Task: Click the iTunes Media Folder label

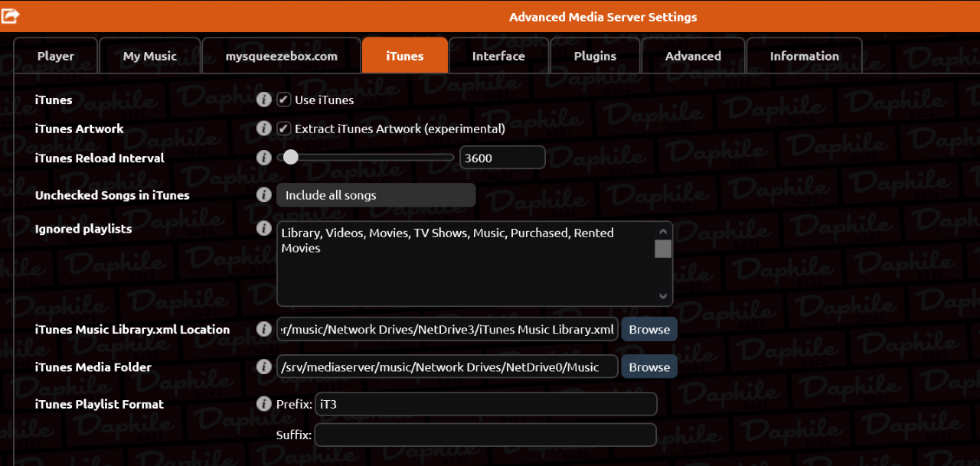Action: click(93, 367)
